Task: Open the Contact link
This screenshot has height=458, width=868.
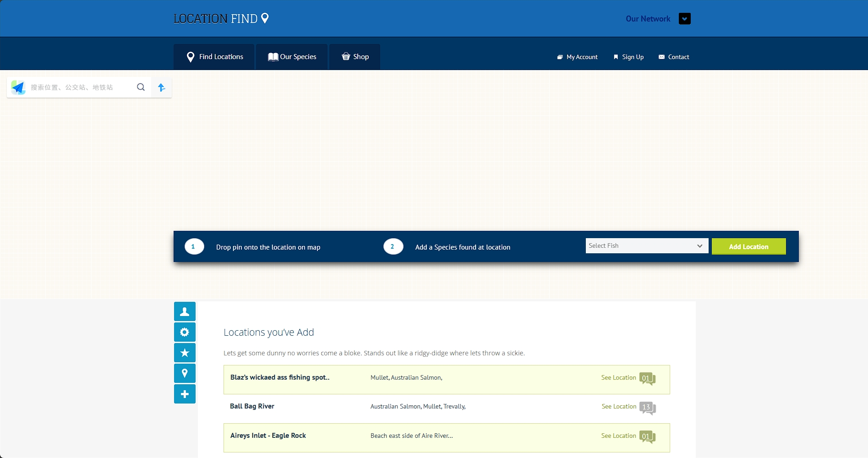Action: coord(674,57)
